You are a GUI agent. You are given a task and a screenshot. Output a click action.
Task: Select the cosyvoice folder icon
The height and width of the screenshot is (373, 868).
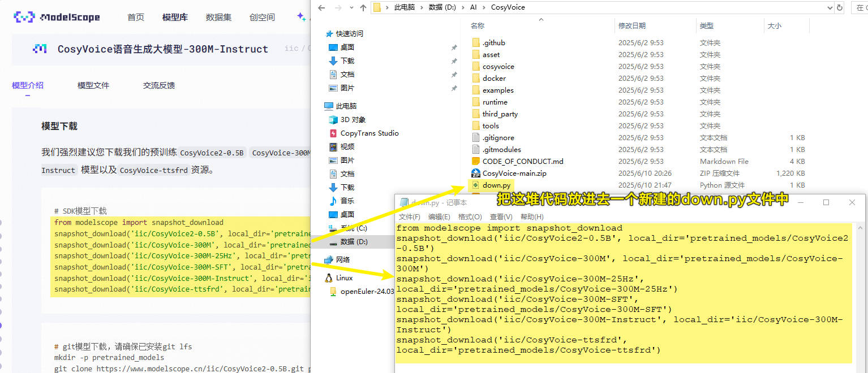tap(475, 66)
